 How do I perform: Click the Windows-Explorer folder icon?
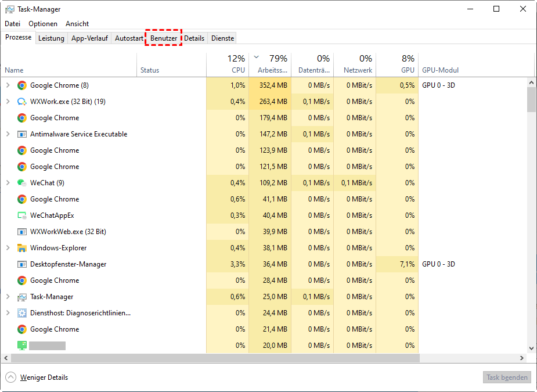click(x=22, y=248)
